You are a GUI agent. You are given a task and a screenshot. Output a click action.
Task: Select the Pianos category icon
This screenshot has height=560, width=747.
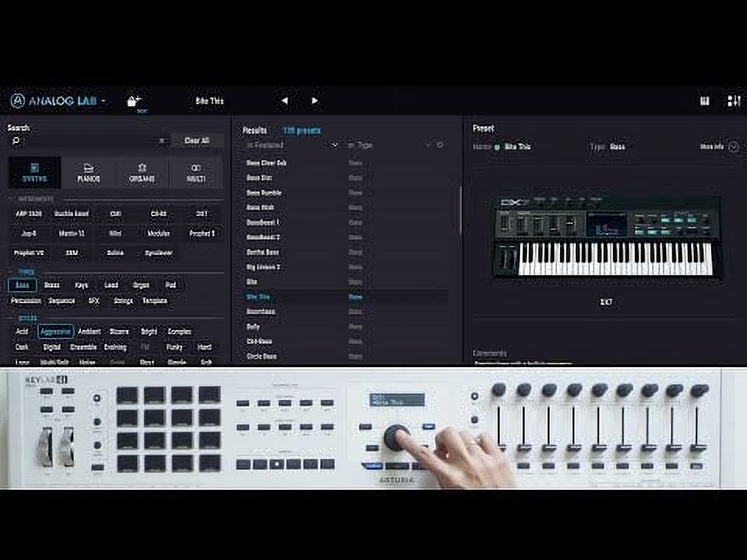point(89,173)
